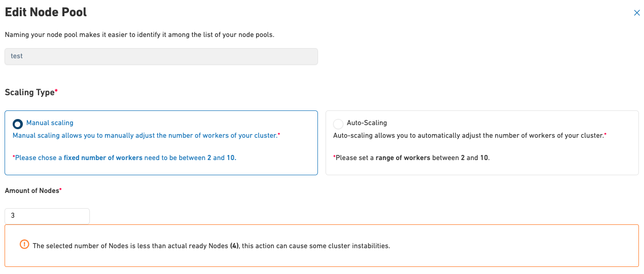The height and width of the screenshot is (274, 644).
Task: Click the node instability warning message
Action: (x=211, y=246)
